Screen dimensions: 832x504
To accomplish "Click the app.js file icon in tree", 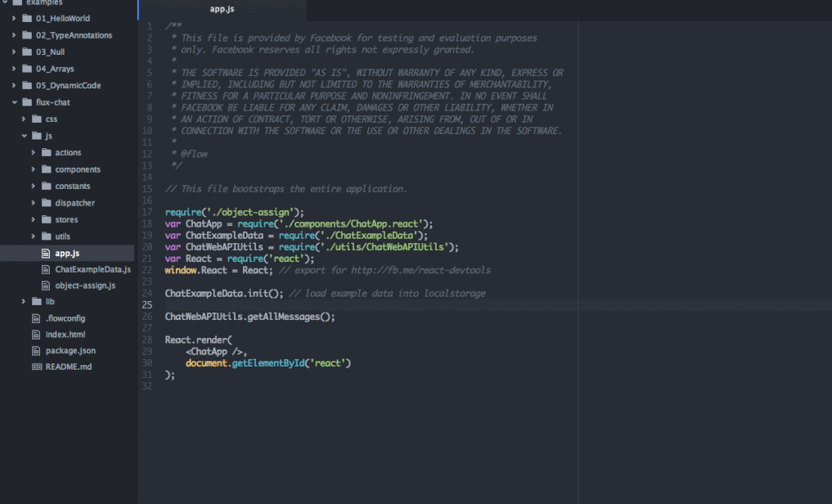I will [46, 254].
